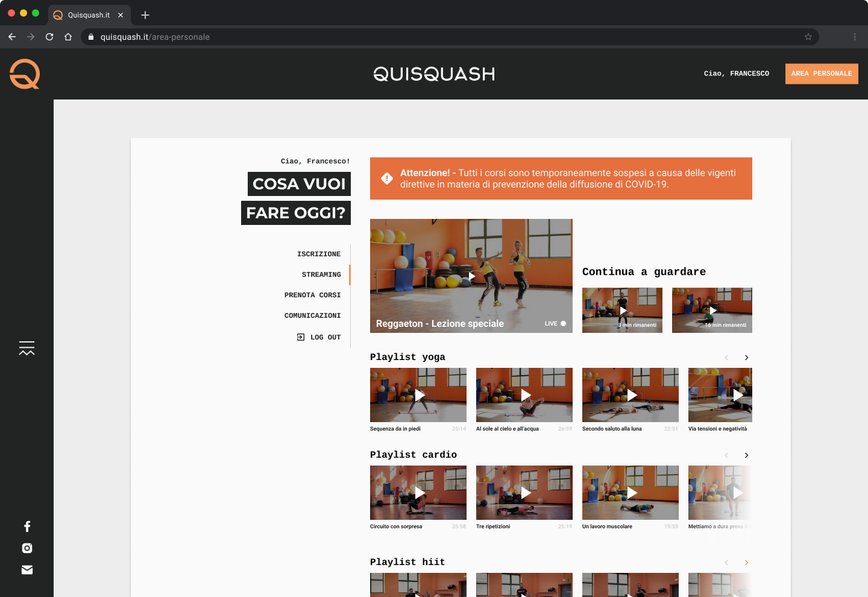Show next videos in Playlist cardio
Image resolution: width=868 pixels, height=597 pixels.
(746, 455)
